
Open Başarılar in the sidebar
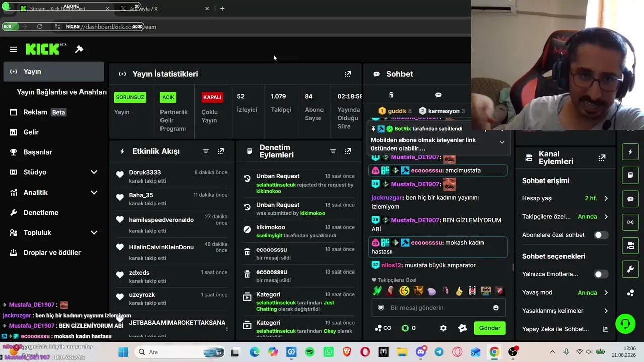tap(53, 152)
